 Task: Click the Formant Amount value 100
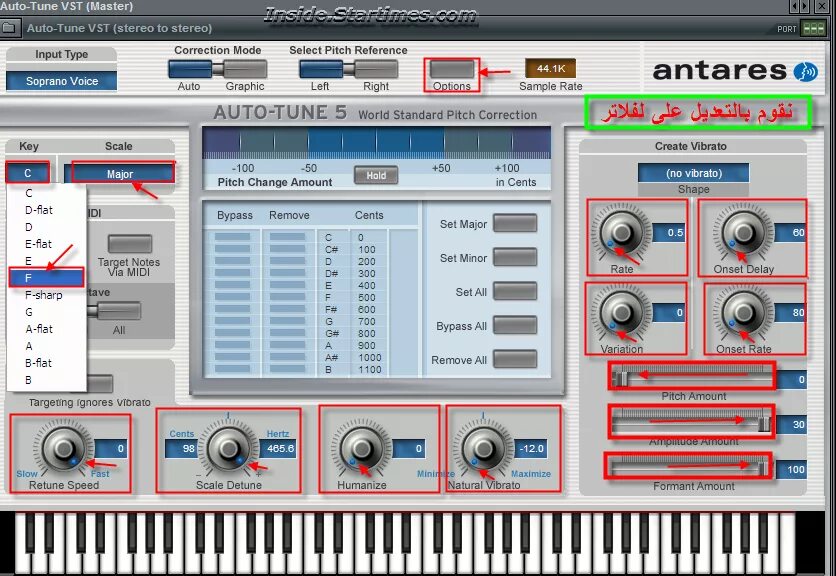click(792, 469)
